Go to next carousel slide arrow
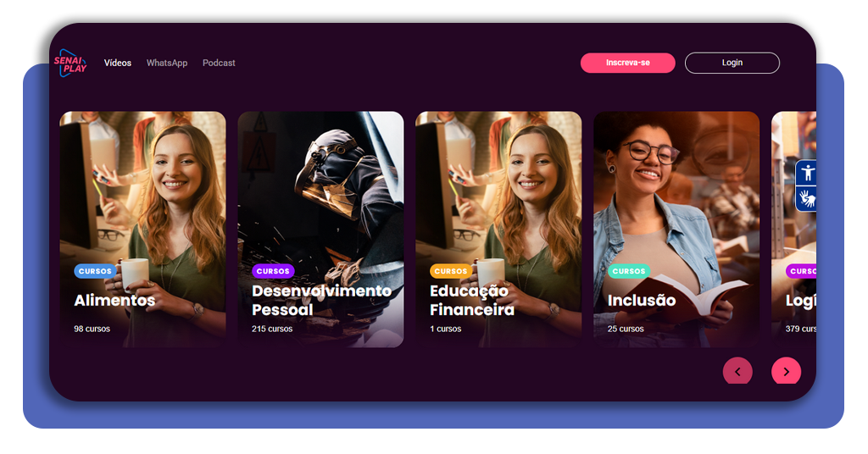Image resolution: width=868 pixels, height=454 pixels. point(786,372)
